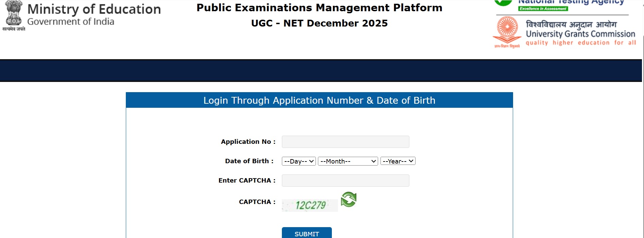Click the dark navy navigation bar

321,71
